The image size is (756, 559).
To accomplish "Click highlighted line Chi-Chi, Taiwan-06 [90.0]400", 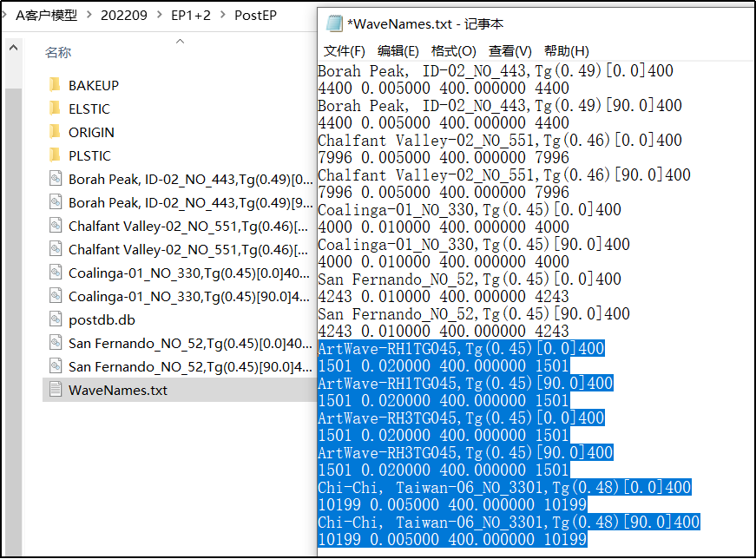I will (509, 522).
